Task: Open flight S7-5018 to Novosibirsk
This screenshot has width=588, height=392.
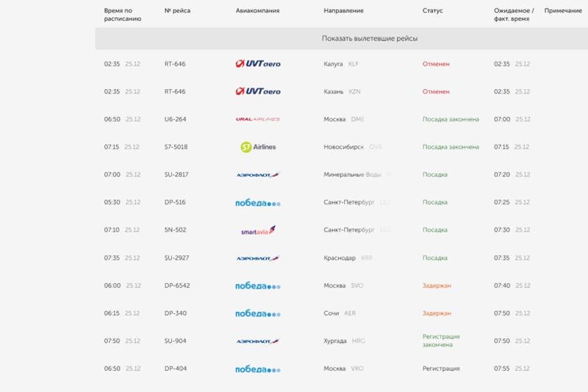Action: tap(176, 147)
